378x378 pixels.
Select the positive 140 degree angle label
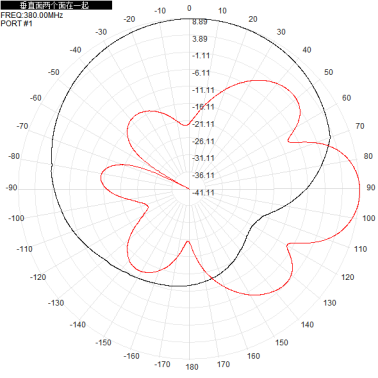point(307,324)
